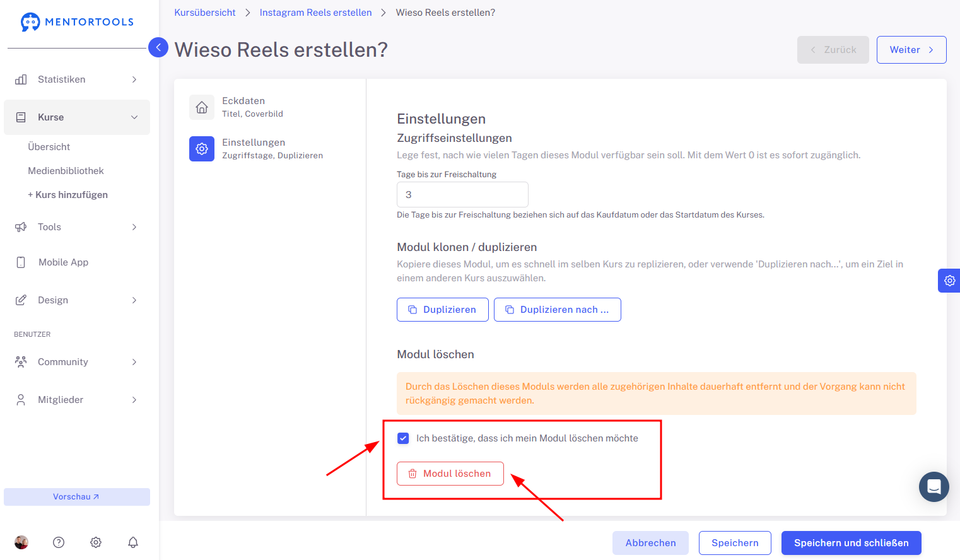This screenshot has height=560, width=960.
Task: Collapse the sidebar with the blue arrow button
Action: tap(158, 47)
